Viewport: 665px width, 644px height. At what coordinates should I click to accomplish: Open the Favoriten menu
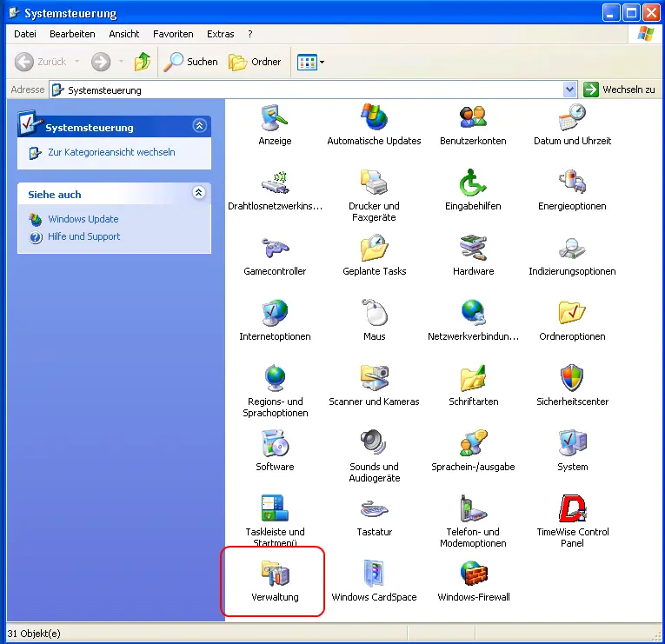(x=173, y=34)
